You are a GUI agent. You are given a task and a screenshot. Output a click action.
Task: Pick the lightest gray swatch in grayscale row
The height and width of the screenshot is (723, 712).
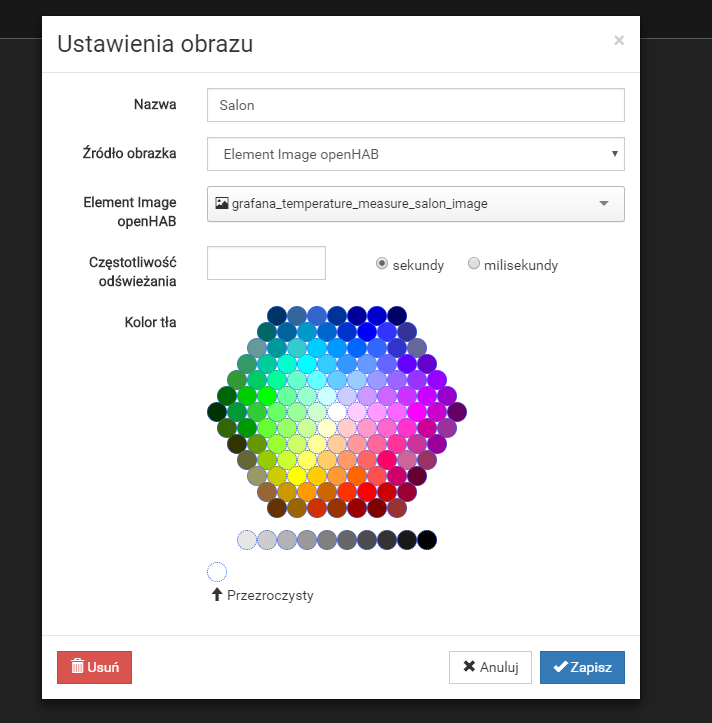(x=247, y=540)
